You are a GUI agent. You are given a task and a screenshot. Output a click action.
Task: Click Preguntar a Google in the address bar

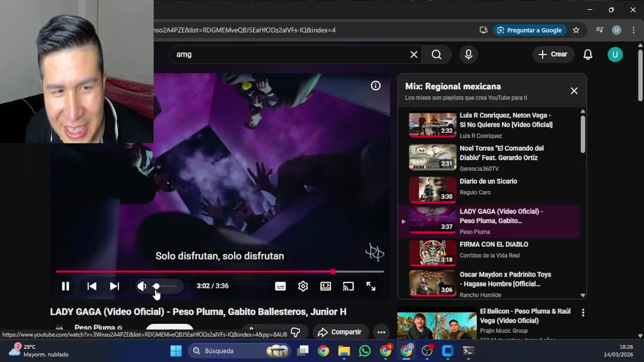pyautogui.click(x=529, y=30)
